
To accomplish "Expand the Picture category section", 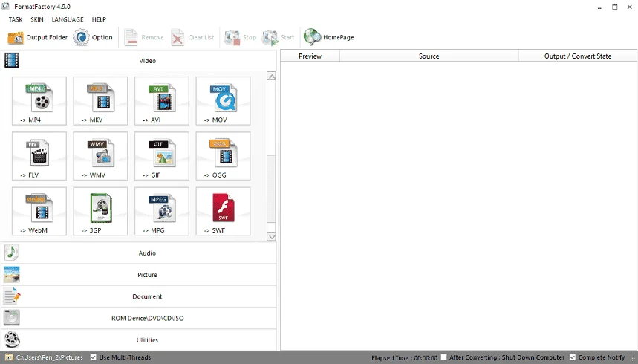I will point(139,275).
